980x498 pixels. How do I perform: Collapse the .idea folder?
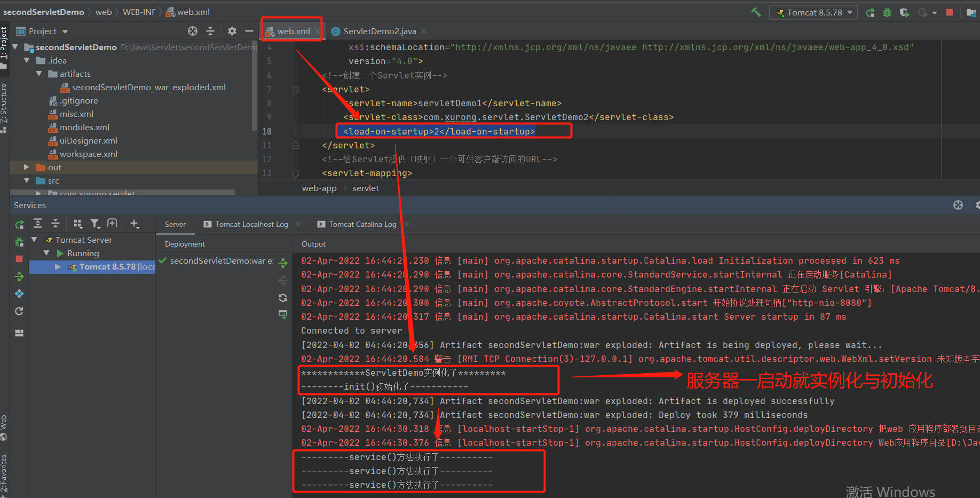pos(27,60)
